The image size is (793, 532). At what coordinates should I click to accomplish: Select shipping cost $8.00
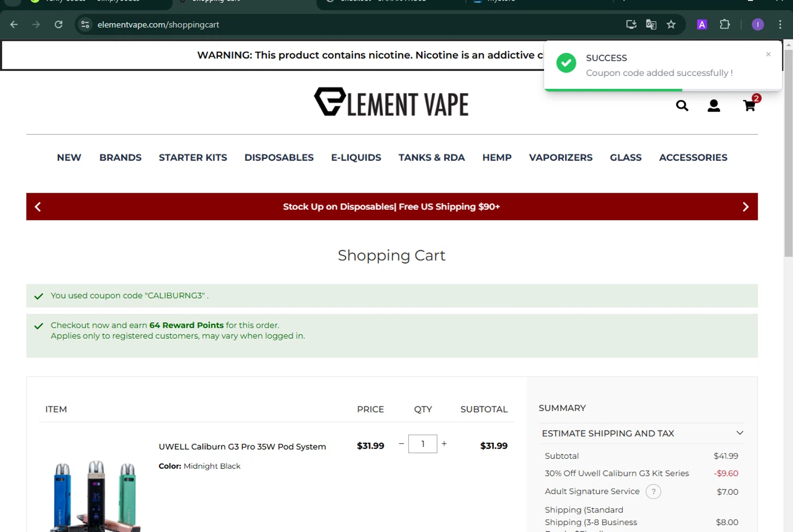[x=727, y=522]
